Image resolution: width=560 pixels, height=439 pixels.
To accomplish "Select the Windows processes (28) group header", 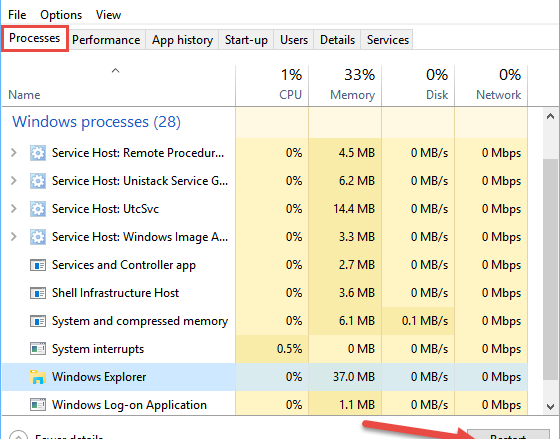I will (96, 122).
